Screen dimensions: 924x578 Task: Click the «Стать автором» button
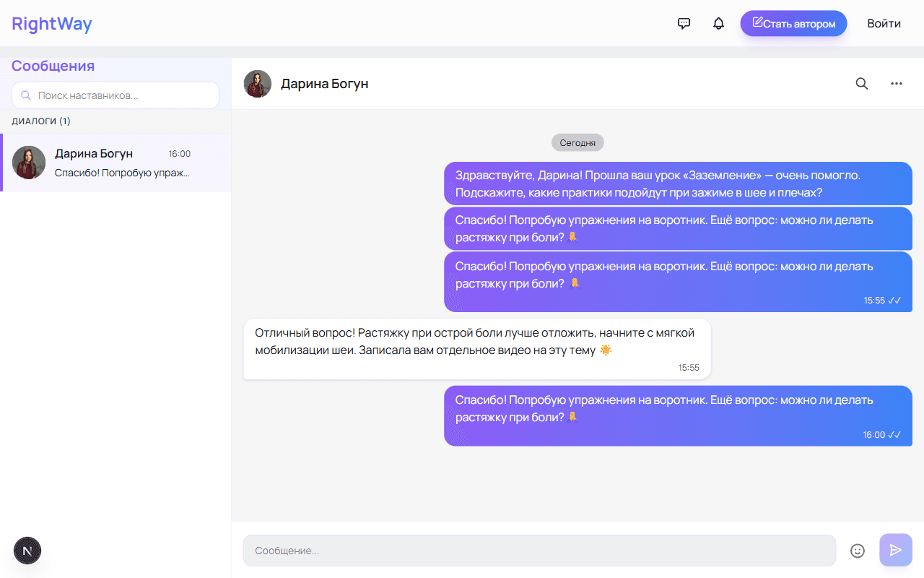pyautogui.click(x=793, y=24)
